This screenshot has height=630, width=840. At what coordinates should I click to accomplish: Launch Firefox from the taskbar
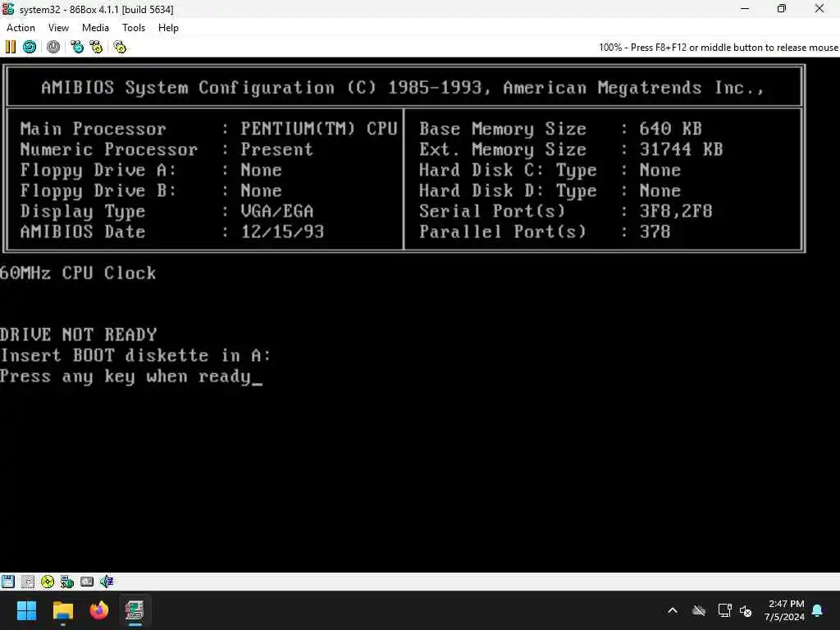point(99,610)
